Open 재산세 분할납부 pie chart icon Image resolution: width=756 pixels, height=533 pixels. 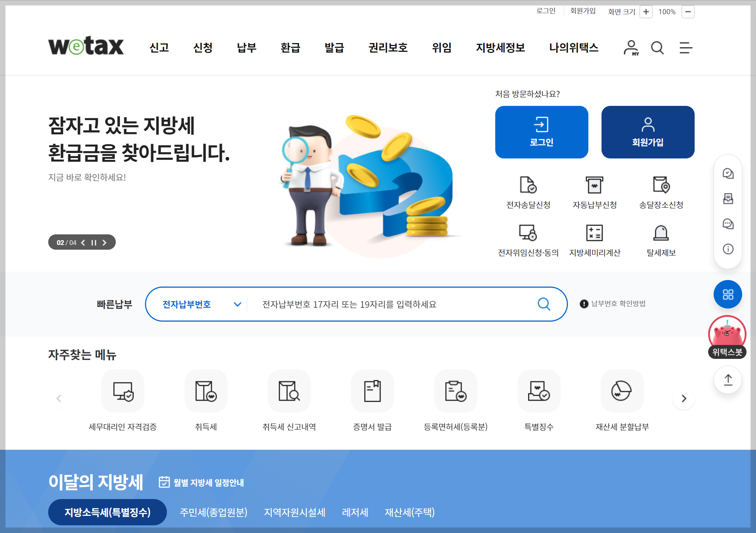(622, 391)
